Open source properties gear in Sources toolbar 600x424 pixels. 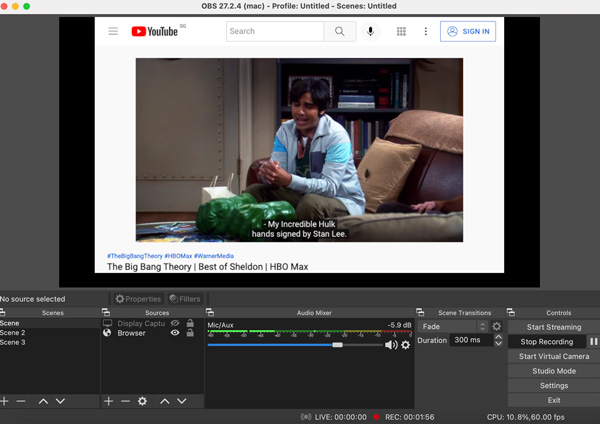[x=142, y=401]
